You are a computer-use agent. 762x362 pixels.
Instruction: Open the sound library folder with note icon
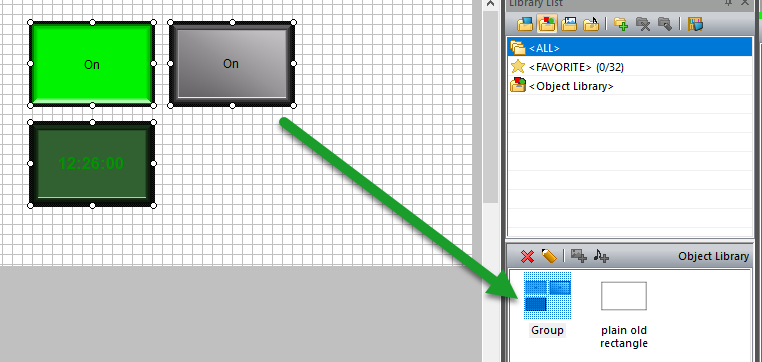pyautogui.click(x=591, y=23)
